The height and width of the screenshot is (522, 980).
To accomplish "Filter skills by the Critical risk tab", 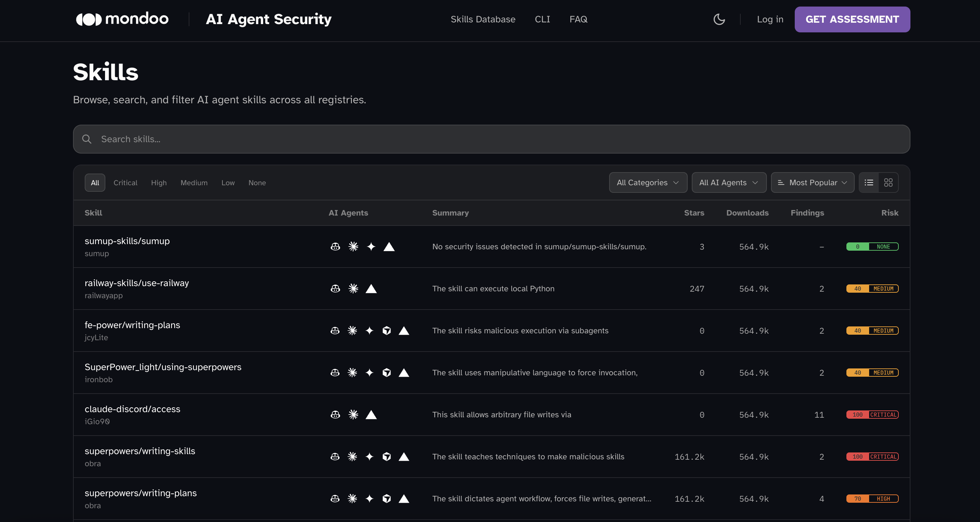I will [x=125, y=182].
